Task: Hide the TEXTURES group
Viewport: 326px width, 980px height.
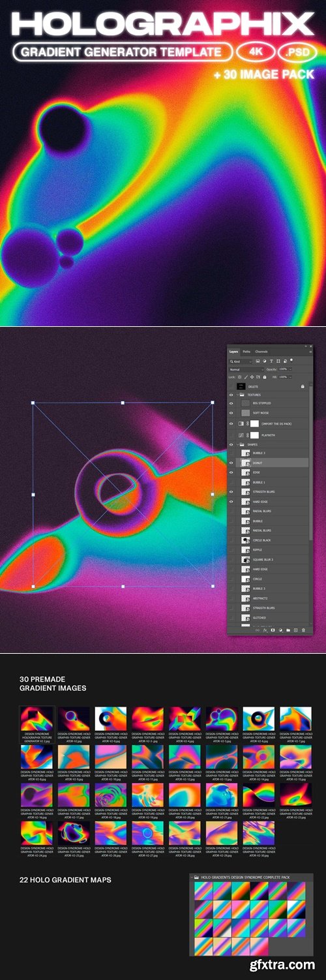Action: (231, 395)
